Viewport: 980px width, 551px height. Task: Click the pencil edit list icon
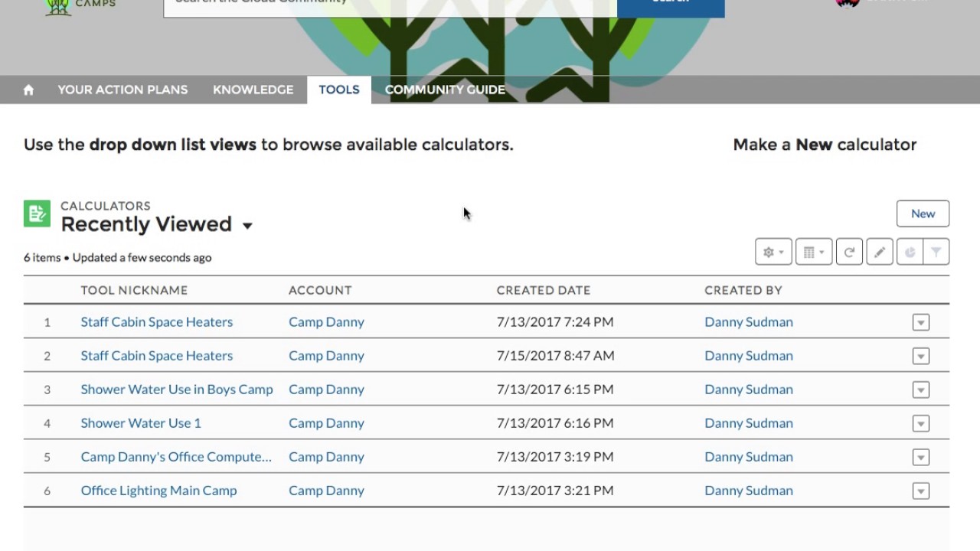pos(880,252)
